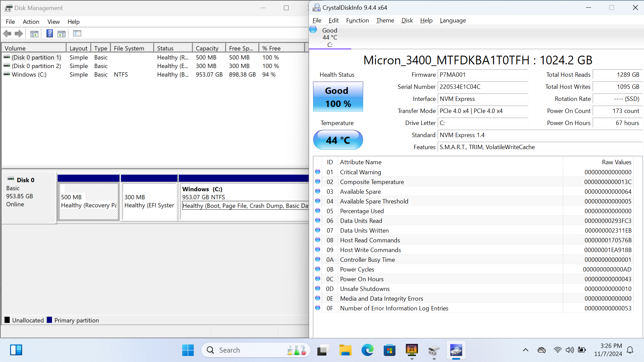
Task: Select the Host Read Commands attribute row
Action: [x=473, y=240]
